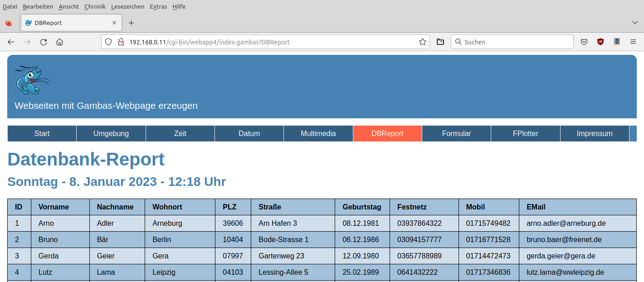Click the shield tracking protection icon

click(x=108, y=42)
